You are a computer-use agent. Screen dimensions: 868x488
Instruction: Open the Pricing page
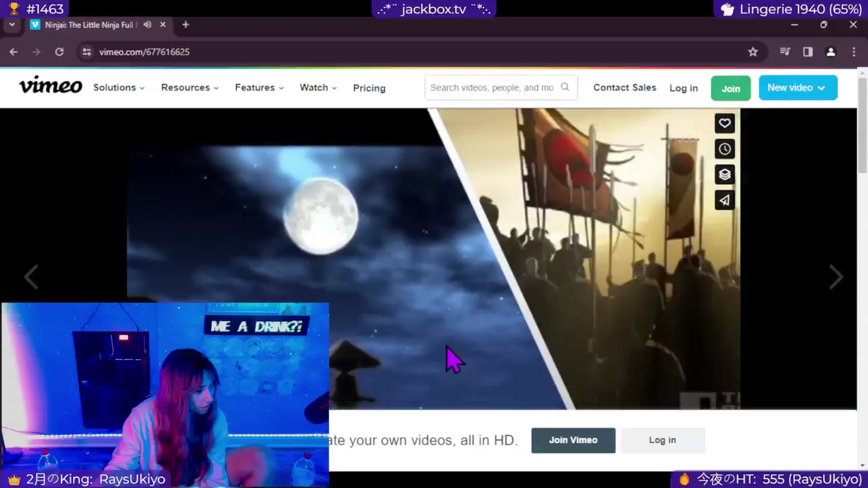click(x=369, y=88)
